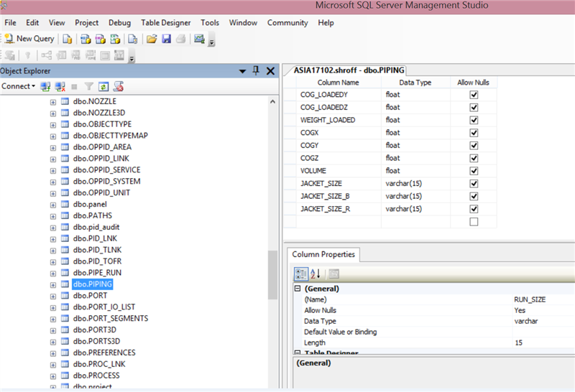Open the Table Designer menu
The width and height of the screenshot is (575, 392).
click(x=166, y=23)
